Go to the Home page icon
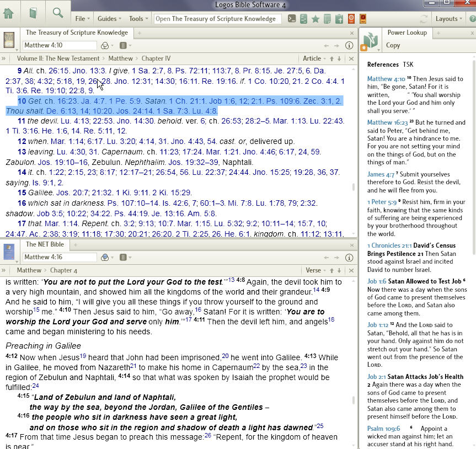Viewport: 476px width, 449px height. [8, 13]
